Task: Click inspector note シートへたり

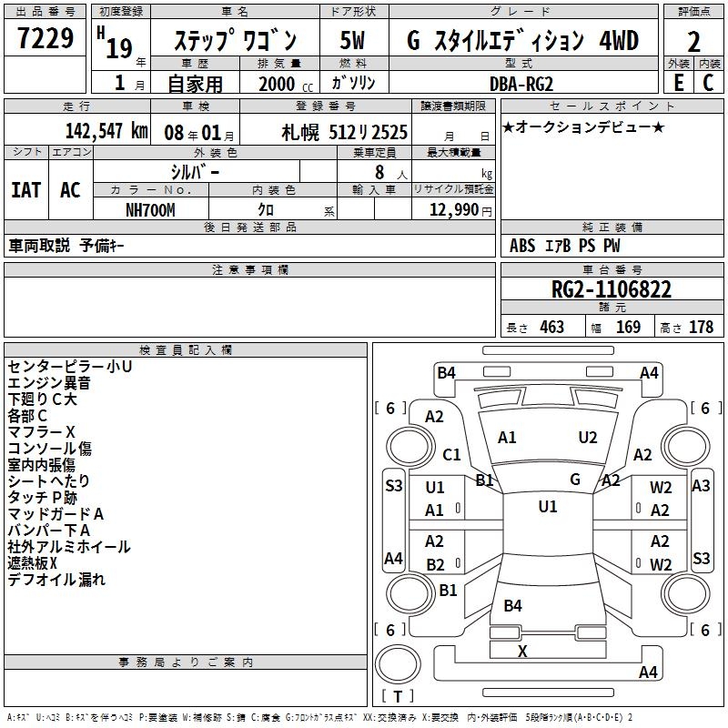Action: 48,481
